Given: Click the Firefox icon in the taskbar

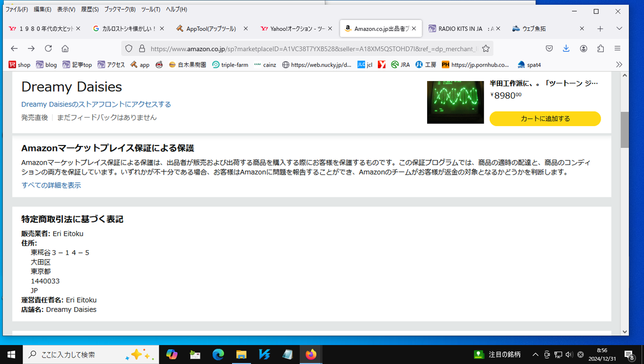Looking at the screenshot, I should pos(311,354).
